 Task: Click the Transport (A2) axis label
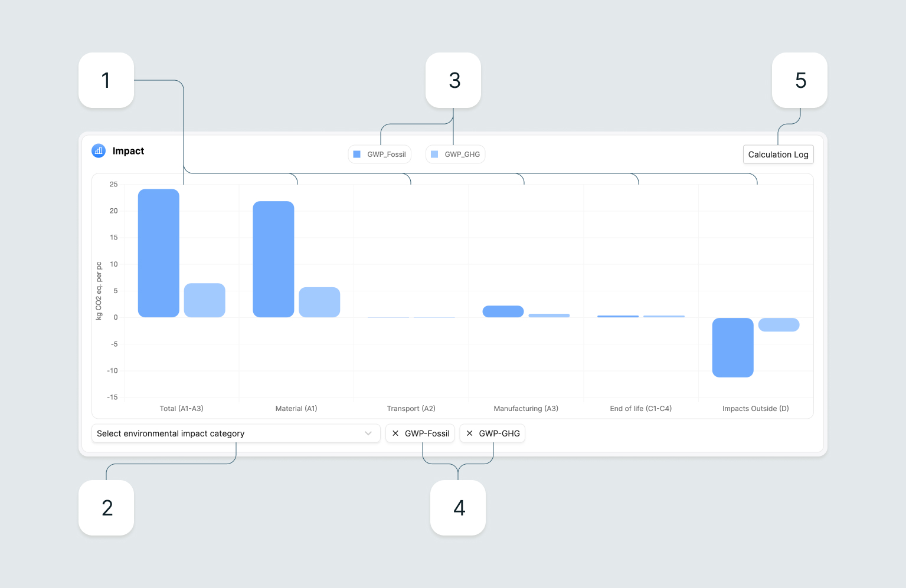(x=411, y=409)
